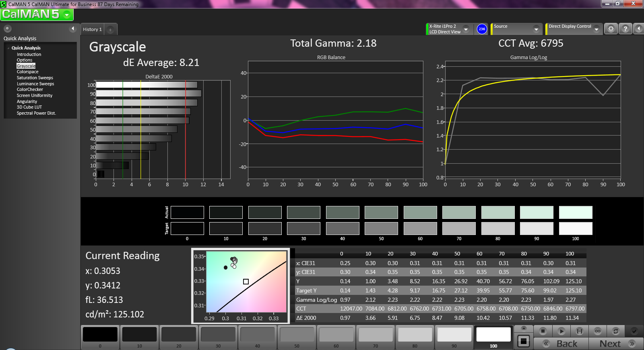Image resolution: width=644 pixels, height=350 pixels.
Task: Add a new history tab with plus icon
Action: [110, 29]
